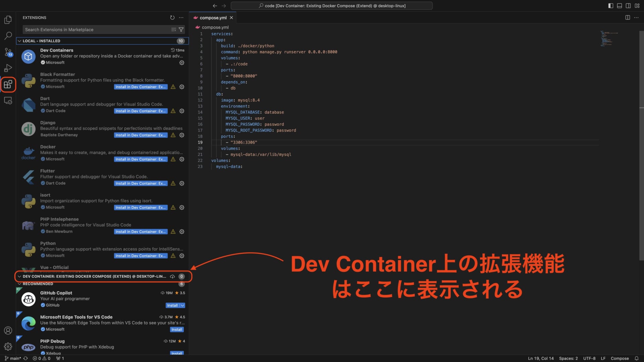This screenshot has height=362, width=644.
Task: Install GitHub Copilot extension
Action: (172, 305)
